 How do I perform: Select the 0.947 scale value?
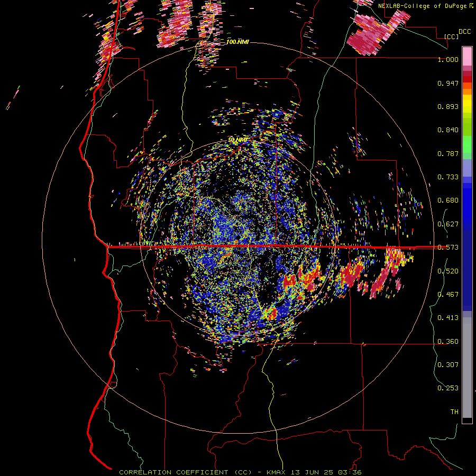tap(448, 83)
